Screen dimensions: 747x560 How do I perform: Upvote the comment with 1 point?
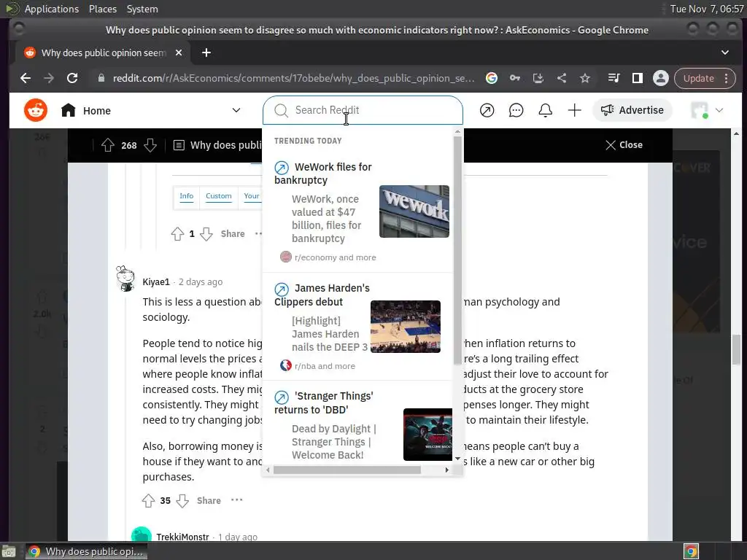[x=178, y=234]
